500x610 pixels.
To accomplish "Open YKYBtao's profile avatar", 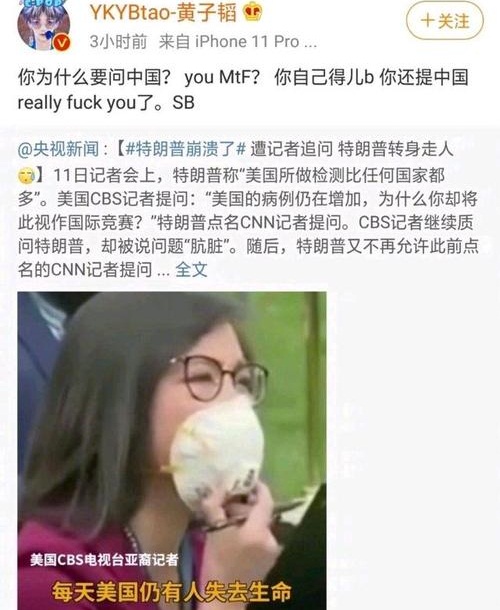I will 44,26.
